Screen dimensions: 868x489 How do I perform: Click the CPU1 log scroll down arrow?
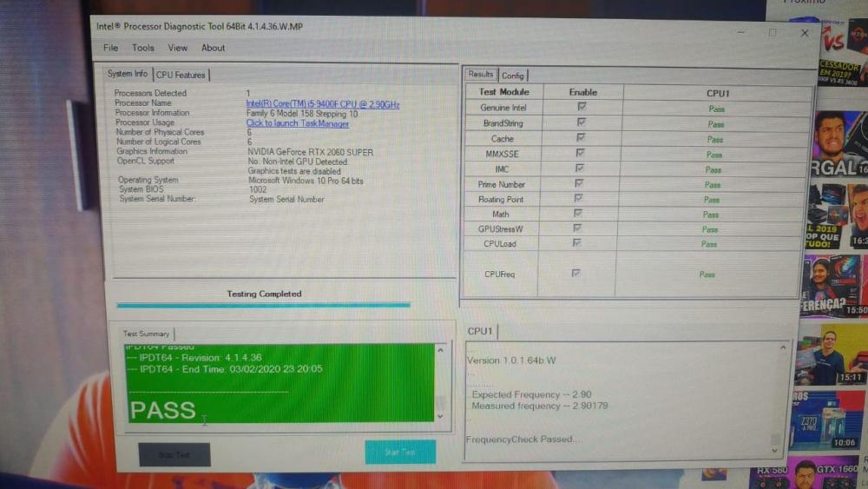(x=774, y=451)
